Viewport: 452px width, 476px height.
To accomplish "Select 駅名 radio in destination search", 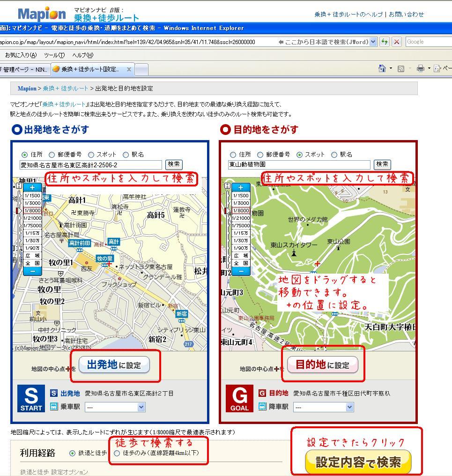I will (334, 155).
